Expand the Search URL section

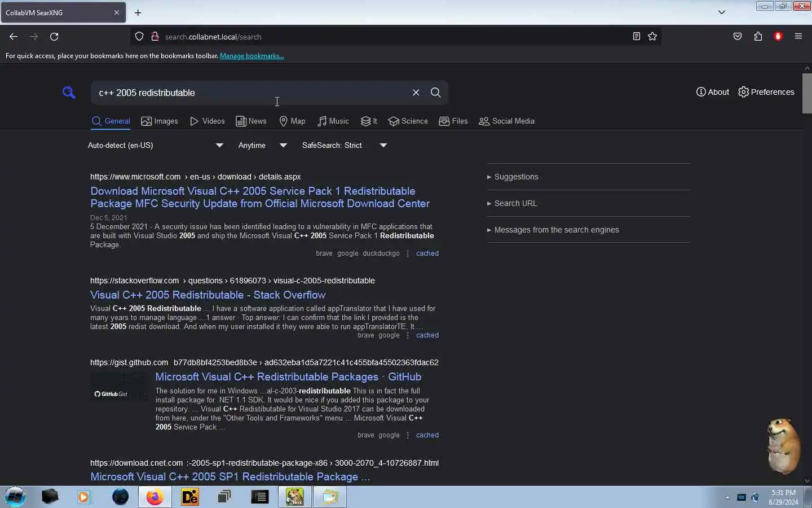512,203
